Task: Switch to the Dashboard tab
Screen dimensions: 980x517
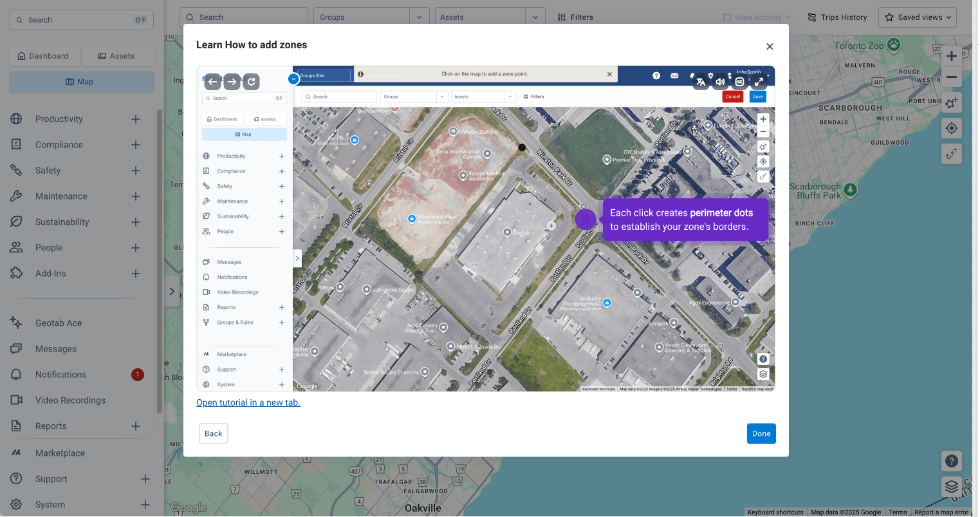Action: coord(44,56)
